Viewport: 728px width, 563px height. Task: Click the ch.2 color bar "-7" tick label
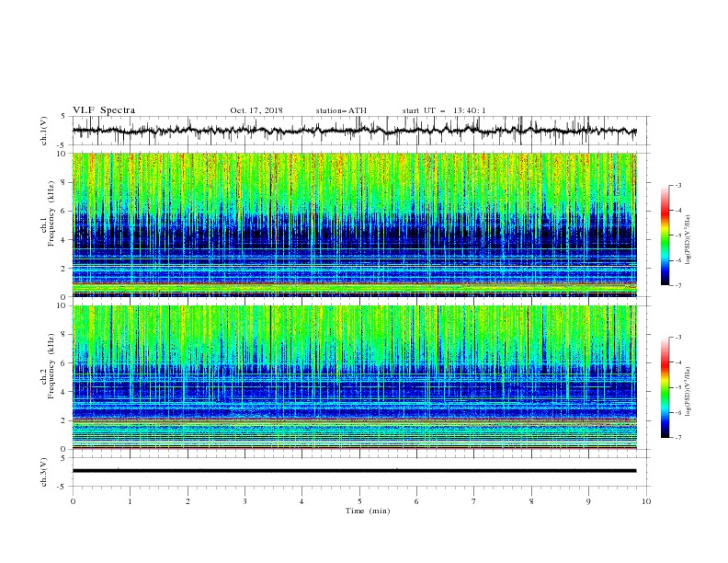coord(677,438)
